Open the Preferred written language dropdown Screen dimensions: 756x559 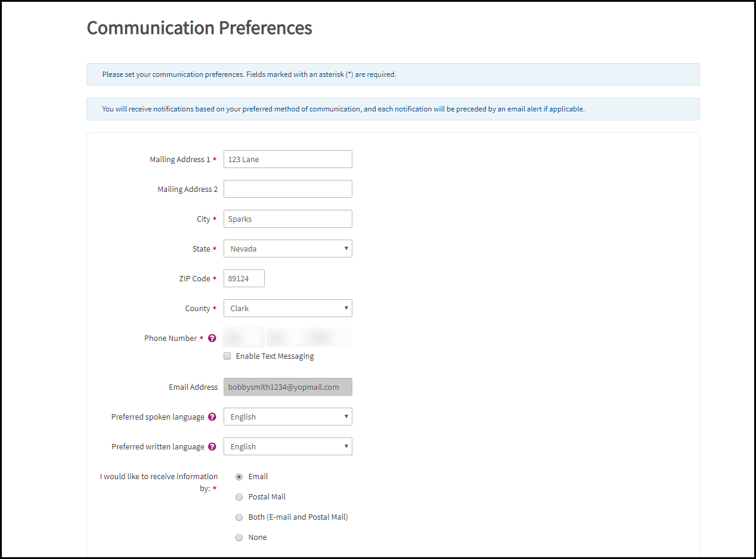pos(288,446)
